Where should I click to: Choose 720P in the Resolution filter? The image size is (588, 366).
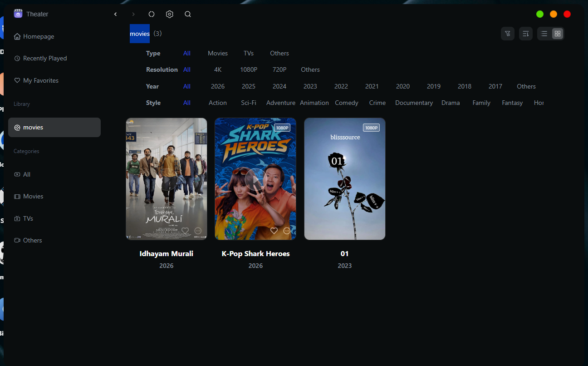click(x=279, y=69)
